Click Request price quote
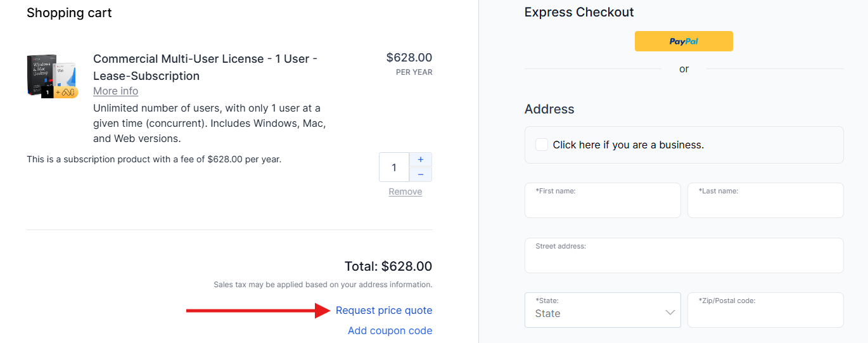Screen dimensions: 868x343 tap(384, 311)
